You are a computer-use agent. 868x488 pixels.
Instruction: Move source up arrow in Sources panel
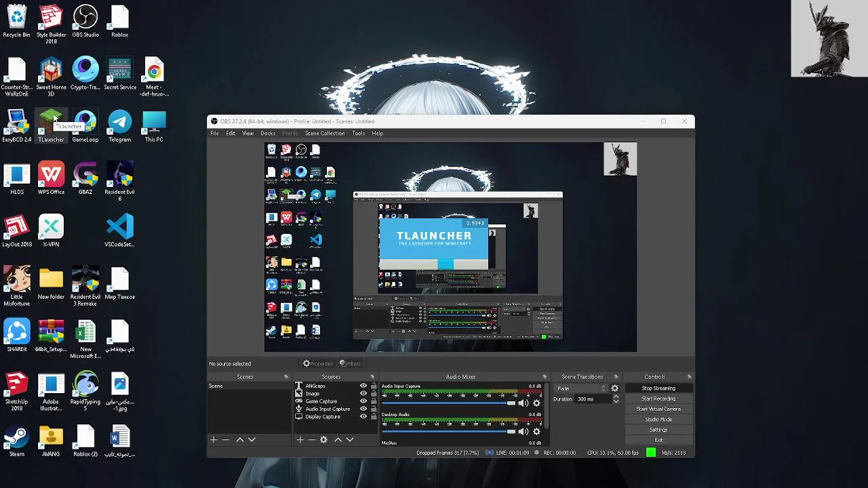point(338,440)
